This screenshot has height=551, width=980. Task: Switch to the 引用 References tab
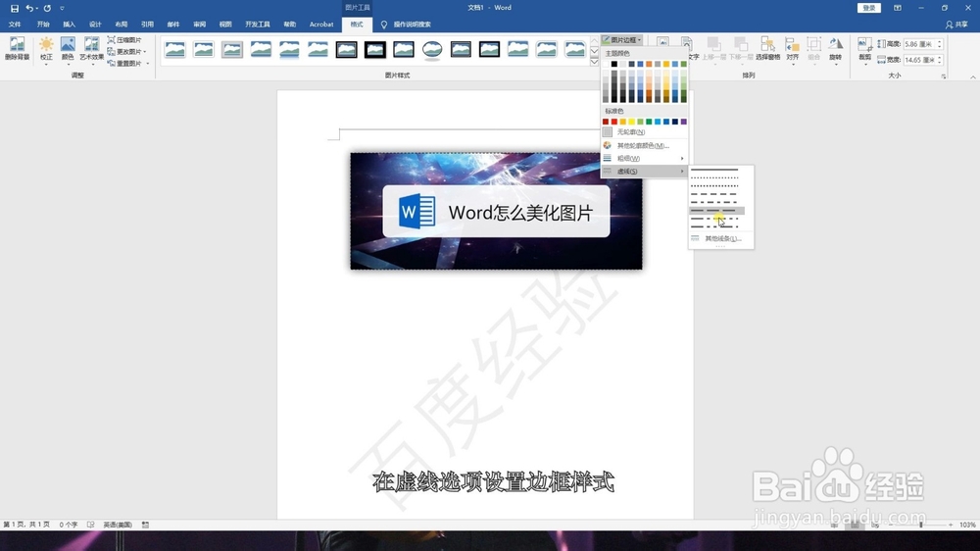click(x=147, y=25)
